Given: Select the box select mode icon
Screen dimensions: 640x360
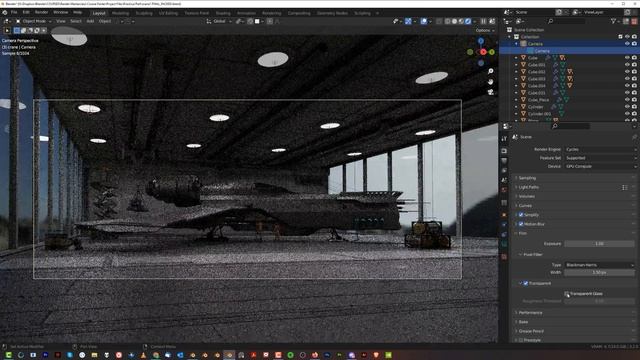Looking at the screenshot, I should (17, 30).
